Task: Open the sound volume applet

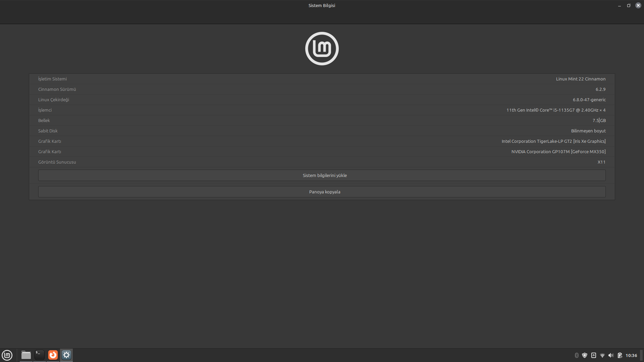Action: tap(611, 355)
